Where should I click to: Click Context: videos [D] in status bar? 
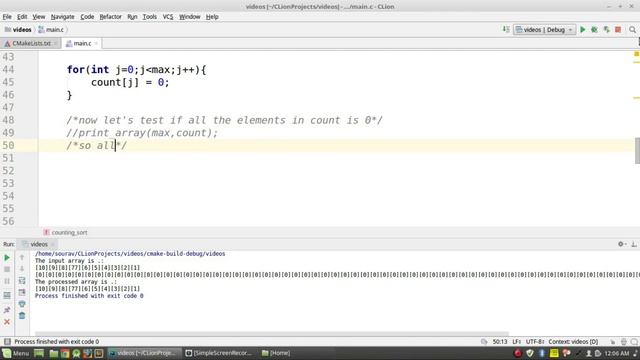pos(573,342)
